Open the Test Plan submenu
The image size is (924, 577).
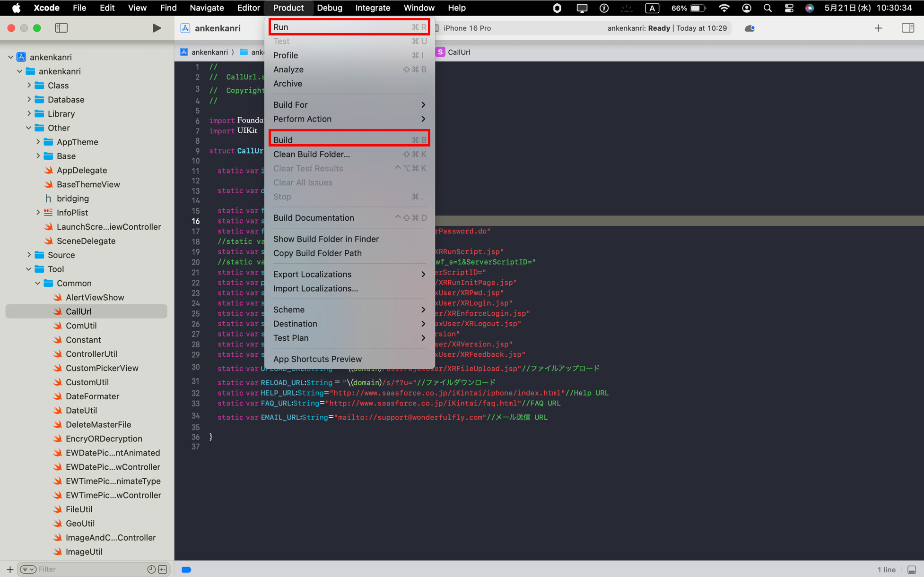tap(349, 338)
